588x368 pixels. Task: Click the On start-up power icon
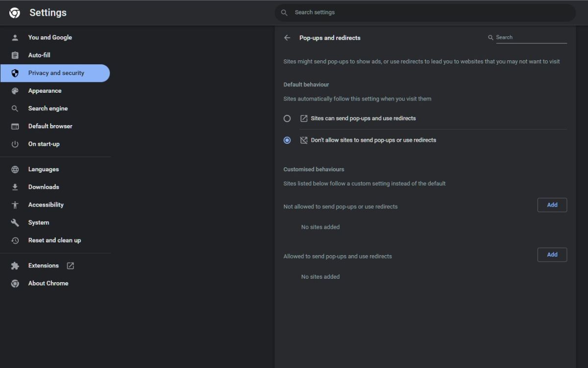tap(15, 143)
